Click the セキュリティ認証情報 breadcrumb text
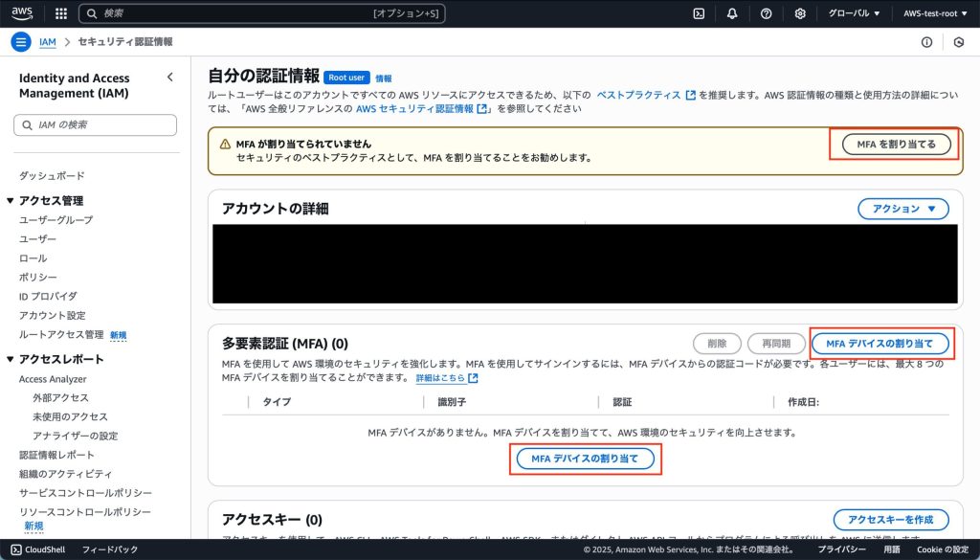This screenshot has height=560, width=980. pyautogui.click(x=125, y=42)
